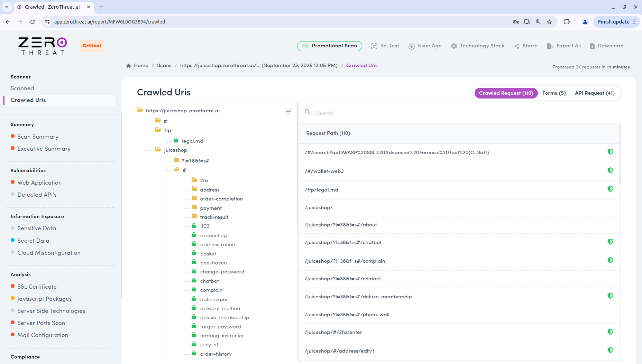Switch to the Forms tab
The height and width of the screenshot is (364, 642).
tap(554, 93)
